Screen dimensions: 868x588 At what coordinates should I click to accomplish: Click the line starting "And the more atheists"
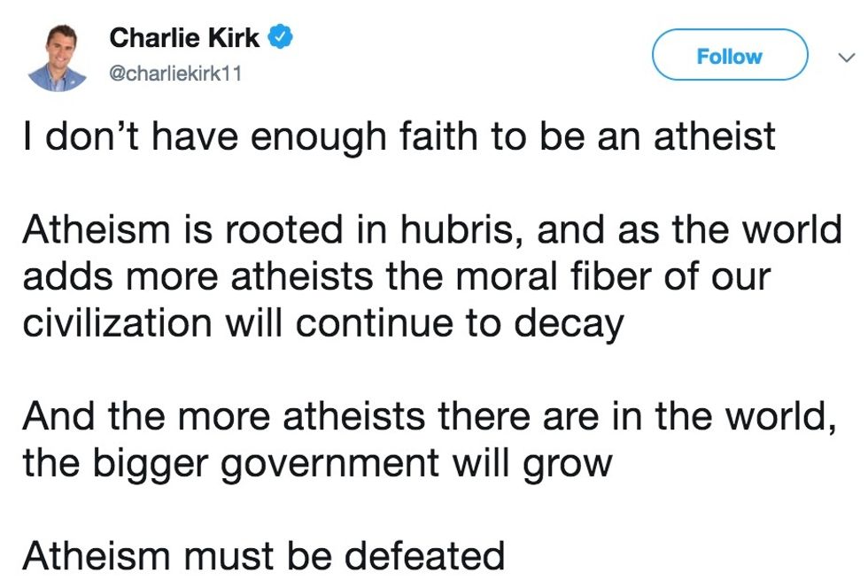(x=429, y=416)
